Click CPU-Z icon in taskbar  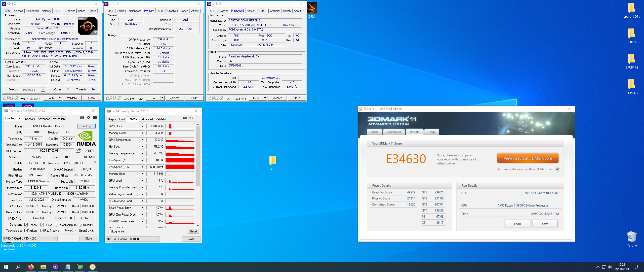[x=55, y=267]
